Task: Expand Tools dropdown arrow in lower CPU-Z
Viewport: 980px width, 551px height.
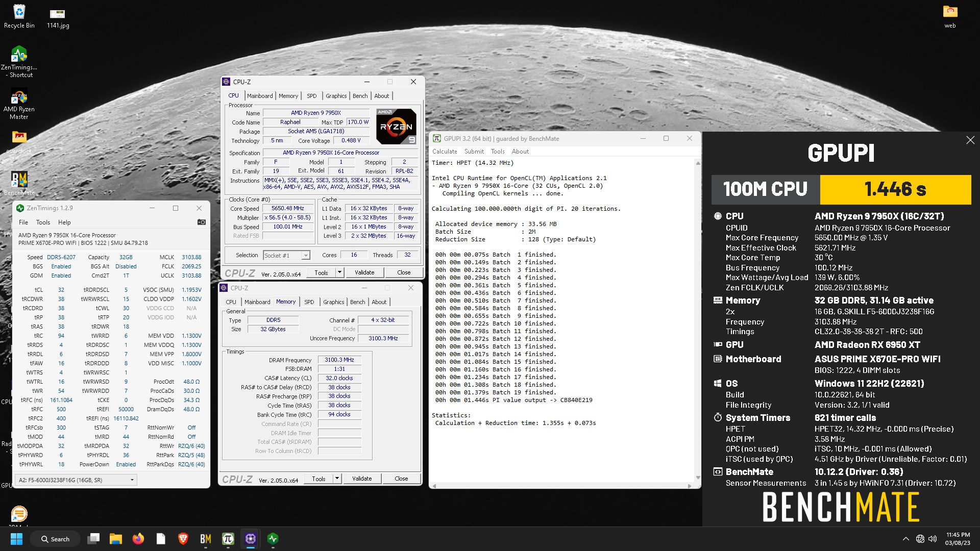Action: (337, 479)
